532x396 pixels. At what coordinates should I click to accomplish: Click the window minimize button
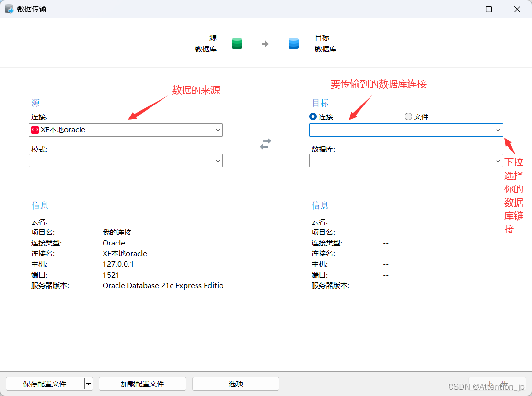[x=461, y=9]
